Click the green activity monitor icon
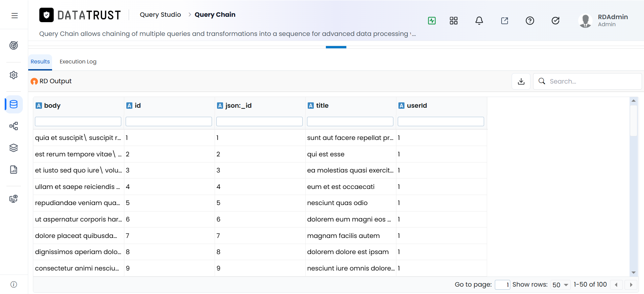This screenshot has width=644, height=294. click(432, 21)
